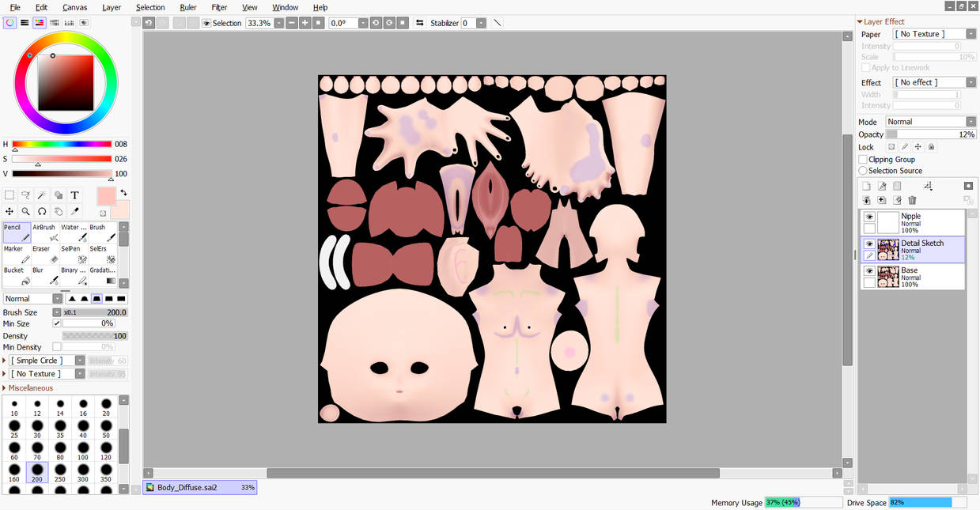Screen dimensions: 980x510
Task: Choose the Blur tool
Action: click(45, 275)
